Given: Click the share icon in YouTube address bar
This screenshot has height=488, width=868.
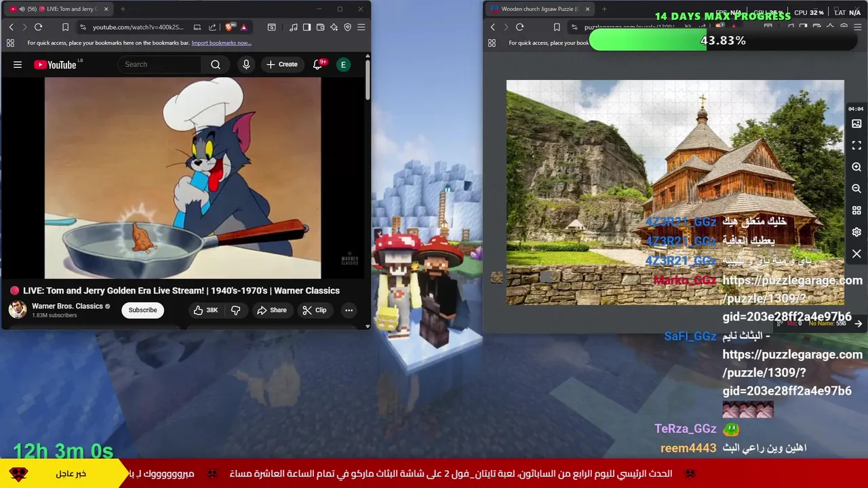Looking at the screenshot, I should [212, 27].
